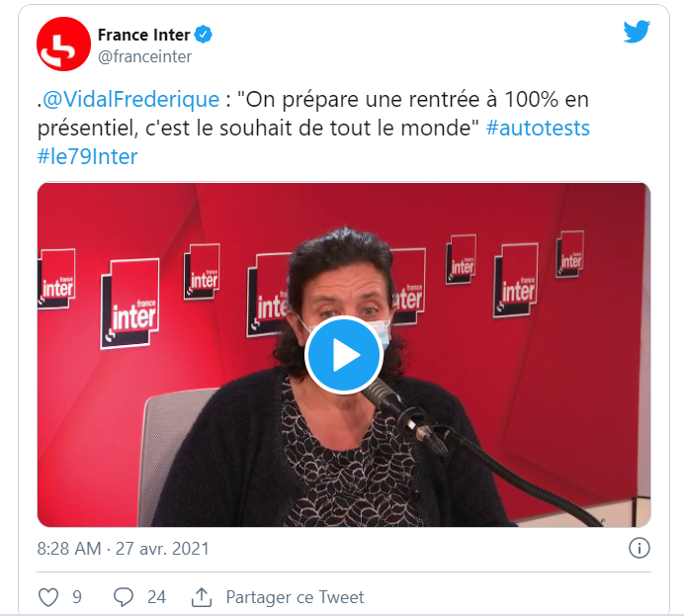This screenshot has height=616, width=684.
Task: Click the share upload arrow icon
Action: (x=202, y=597)
